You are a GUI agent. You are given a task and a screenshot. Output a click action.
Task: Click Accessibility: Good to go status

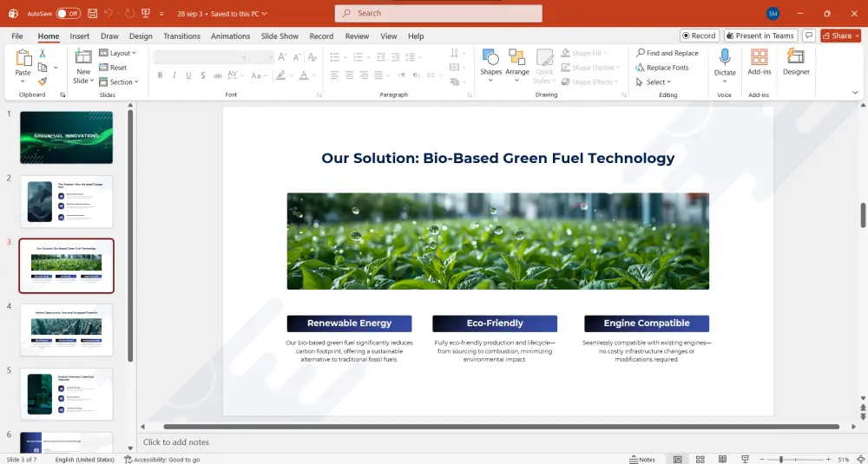[x=161, y=460]
